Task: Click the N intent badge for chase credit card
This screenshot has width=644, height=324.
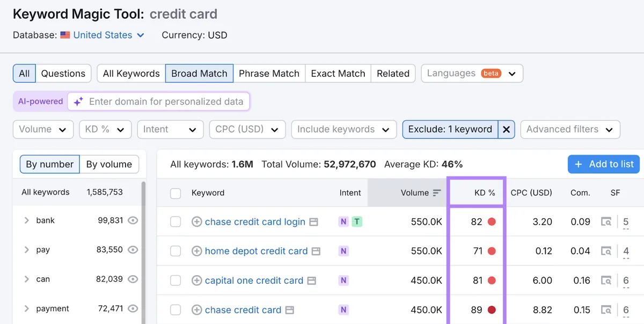Action: [x=343, y=310]
